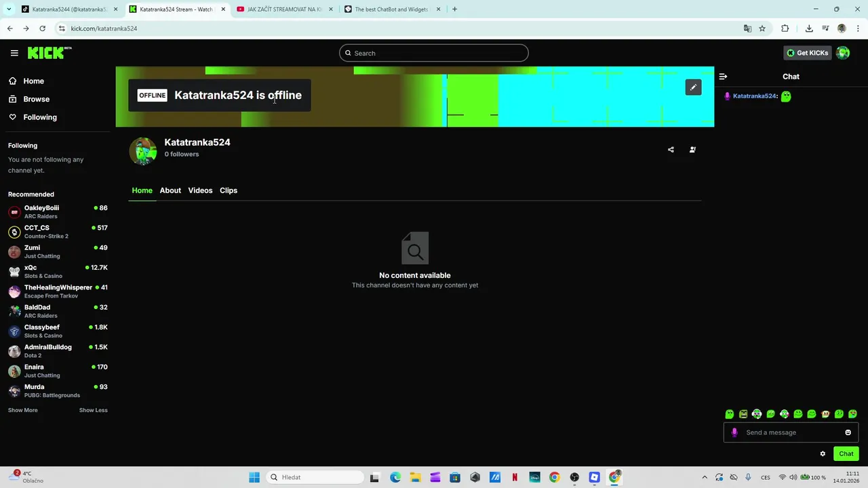Screen dimensions: 868x488
Task: Click the user icon beside share
Action: point(692,150)
